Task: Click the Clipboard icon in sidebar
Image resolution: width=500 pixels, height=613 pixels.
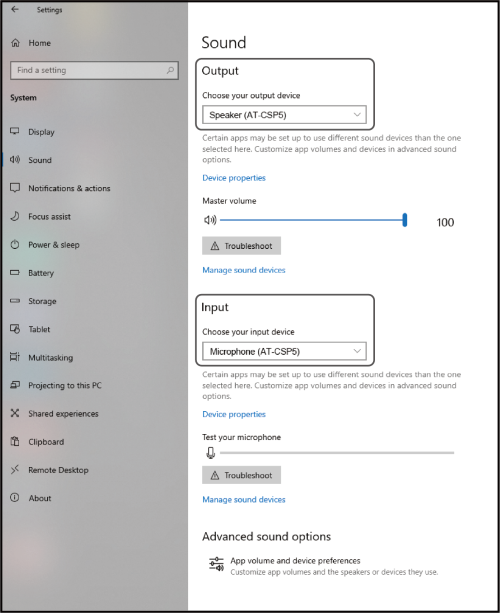Action: tap(15, 441)
